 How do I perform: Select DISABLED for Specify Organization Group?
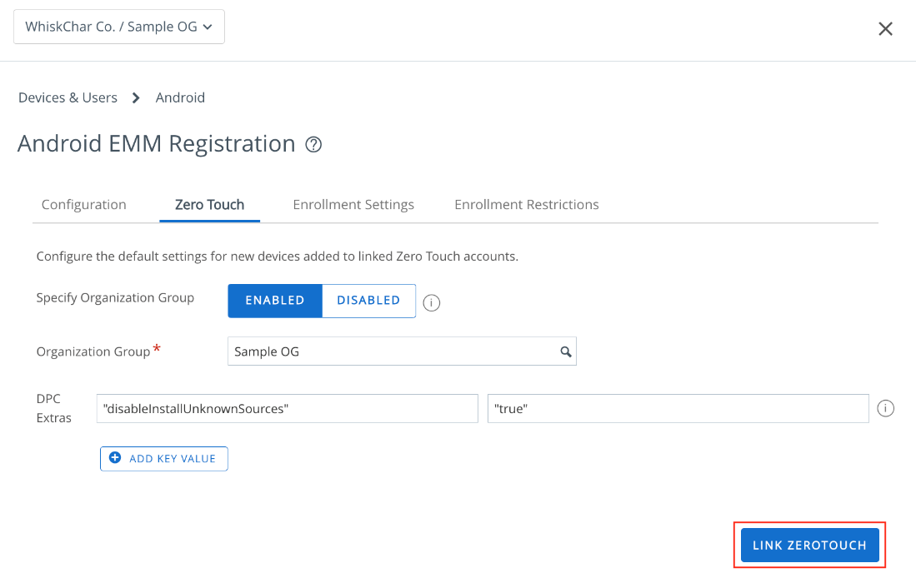368,301
